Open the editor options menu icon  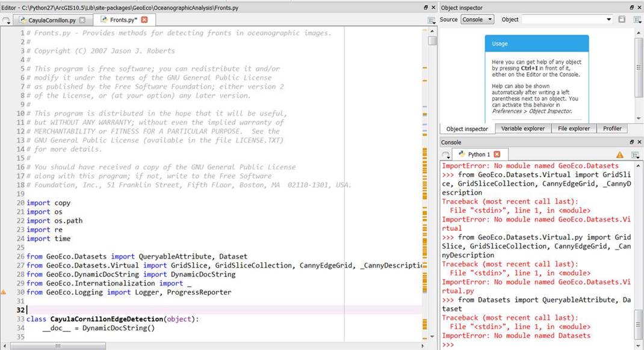point(432,20)
